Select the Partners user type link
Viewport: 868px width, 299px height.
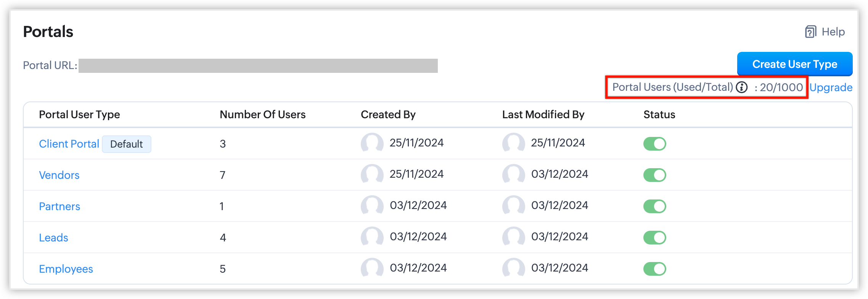[59, 206]
